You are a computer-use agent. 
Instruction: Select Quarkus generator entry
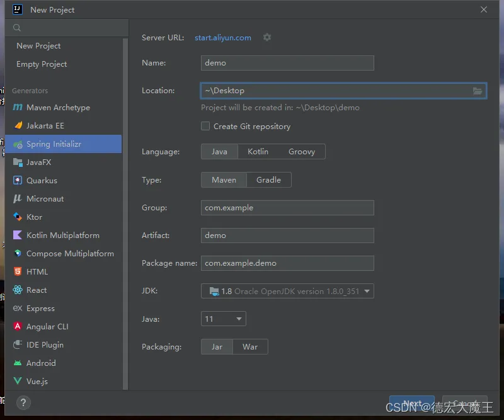tap(64, 180)
